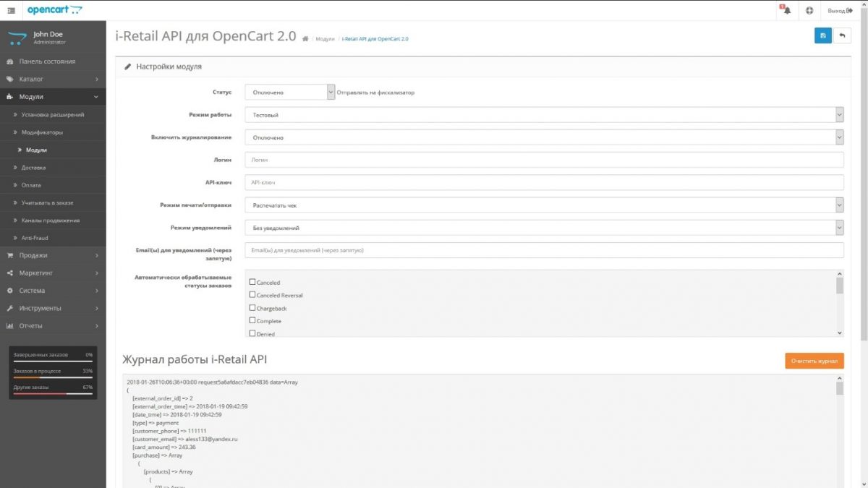Image resolution: width=868 pixels, height=488 pixels.
Task: Click the globe/store icon in header
Action: coord(809,10)
